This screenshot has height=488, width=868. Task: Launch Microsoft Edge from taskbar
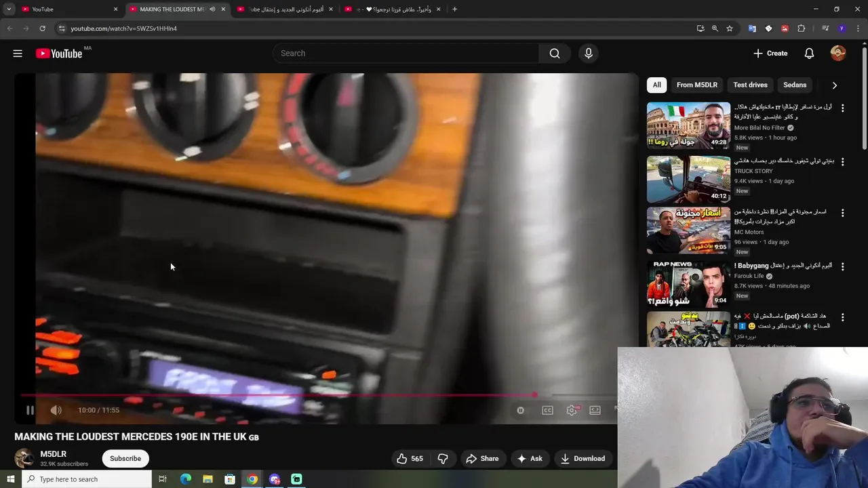point(186,479)
